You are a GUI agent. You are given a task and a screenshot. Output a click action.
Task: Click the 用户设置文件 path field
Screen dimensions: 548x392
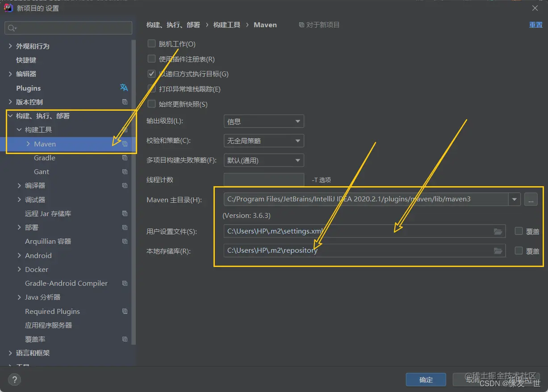click(364, 231)
